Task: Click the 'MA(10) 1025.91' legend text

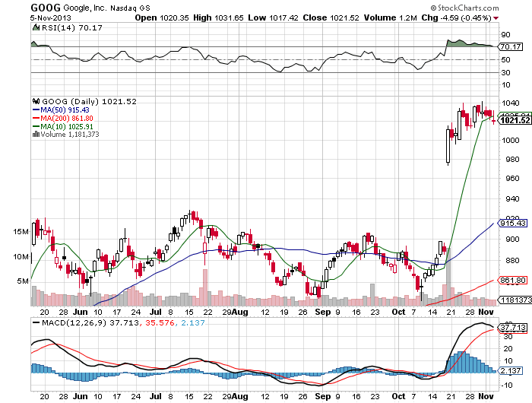Action: click(67, 126)
